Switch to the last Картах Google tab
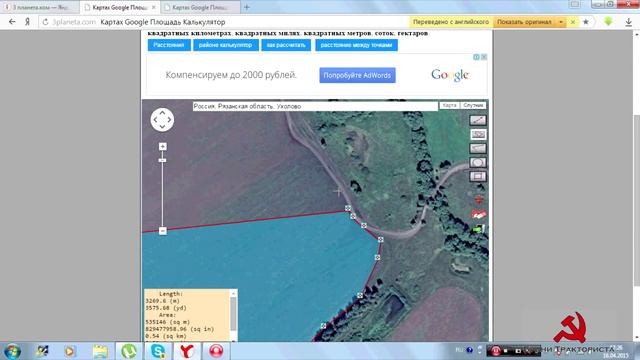 pyautogui.click(x=200, y=7)
